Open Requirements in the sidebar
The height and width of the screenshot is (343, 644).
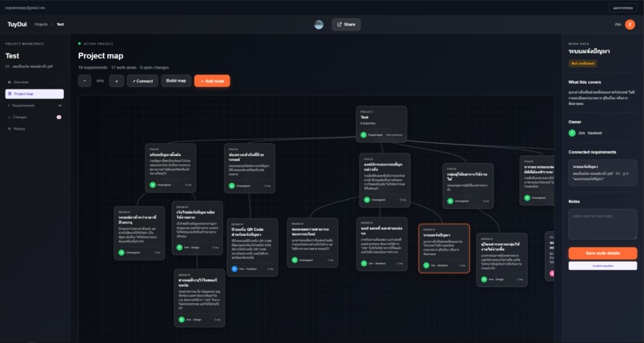point(34,106)
